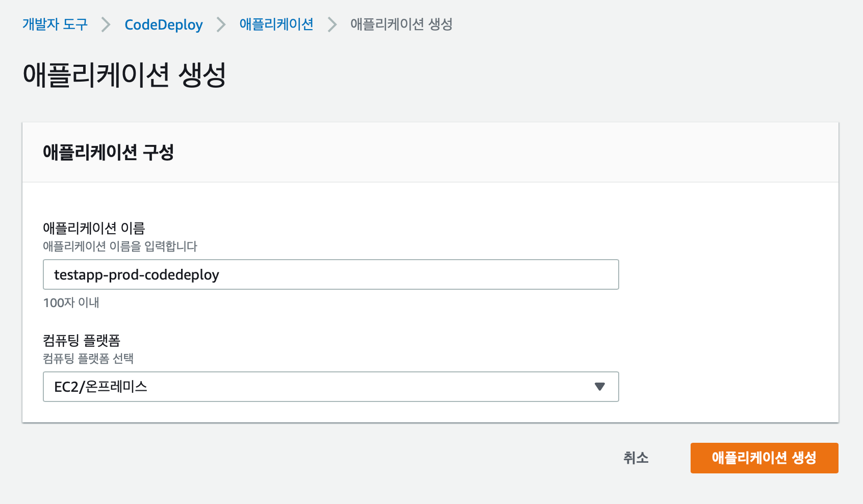The image size is (863, 504).
Task: Click the 애플리케이션 이름 field label
Action: tap(94, 228)
